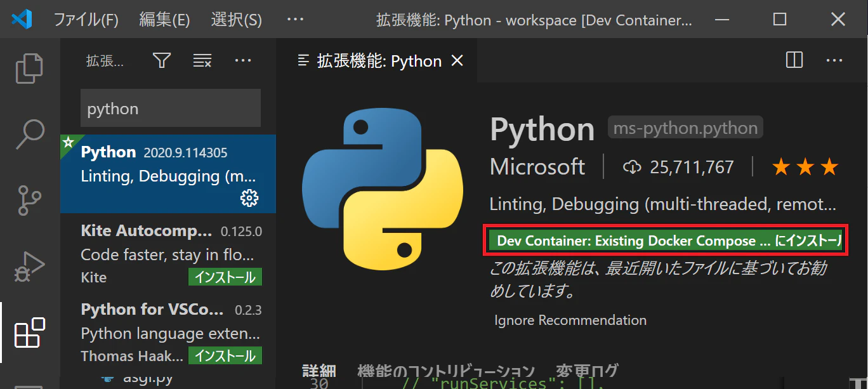Open the ファイル(F) menu

point(86,20)
